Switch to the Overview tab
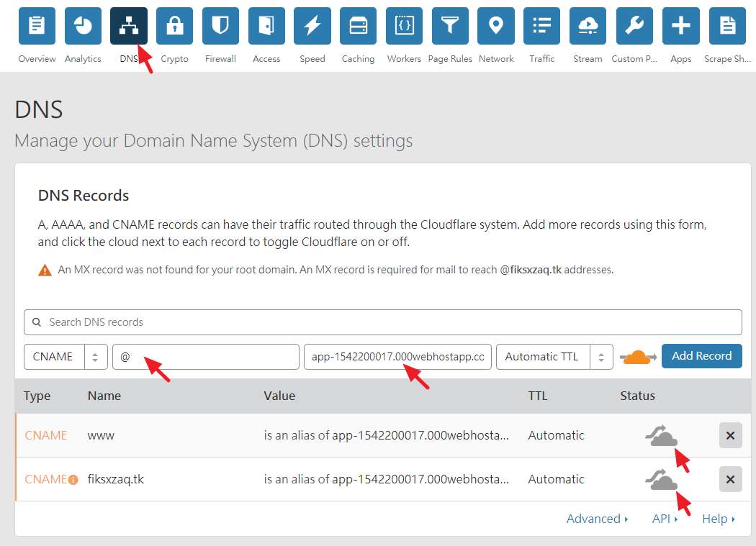756x546 pixels. tap(37, 27)
